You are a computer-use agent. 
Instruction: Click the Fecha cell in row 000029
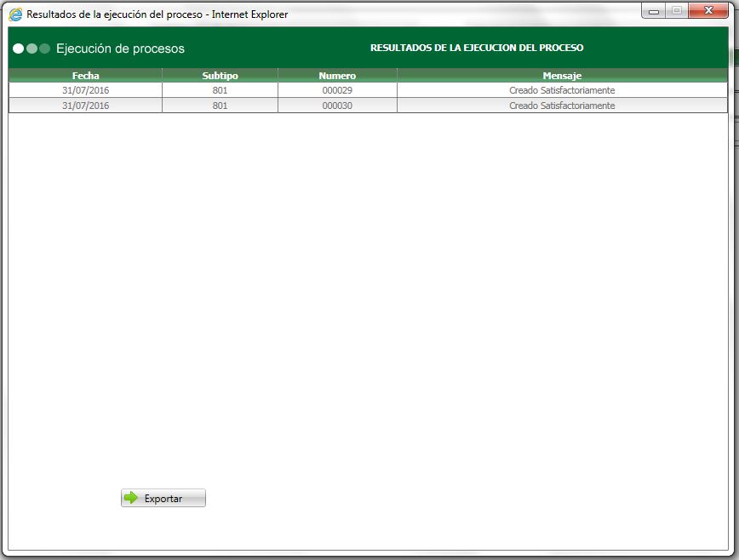tap(85, 90)
